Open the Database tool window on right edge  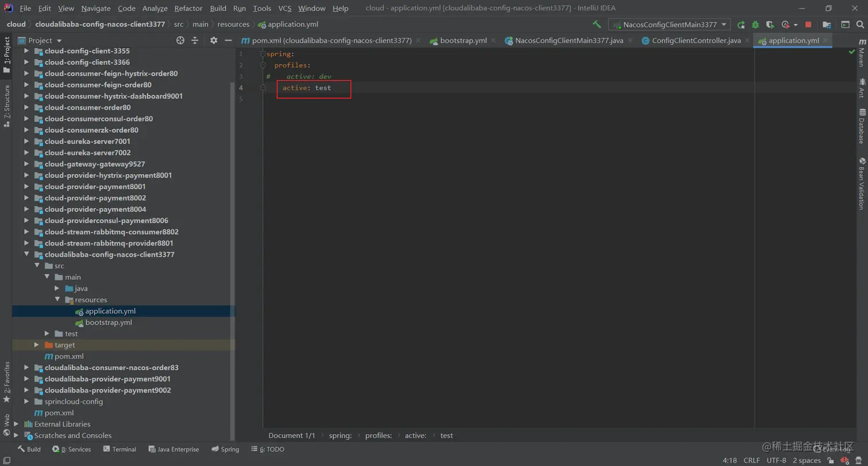(862, 126)
